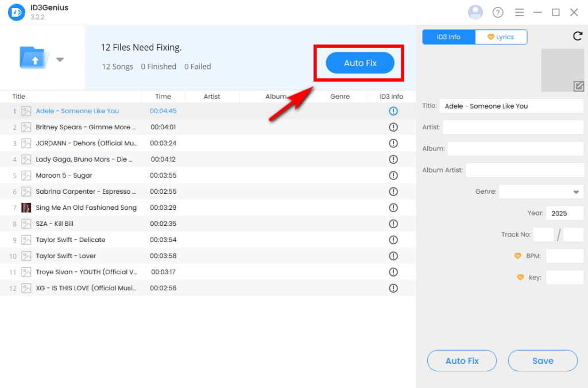Open the hamburger menu icon
The width and height of the screenshot is (588, 388).
pyautogui.click(x=519, y=11)
